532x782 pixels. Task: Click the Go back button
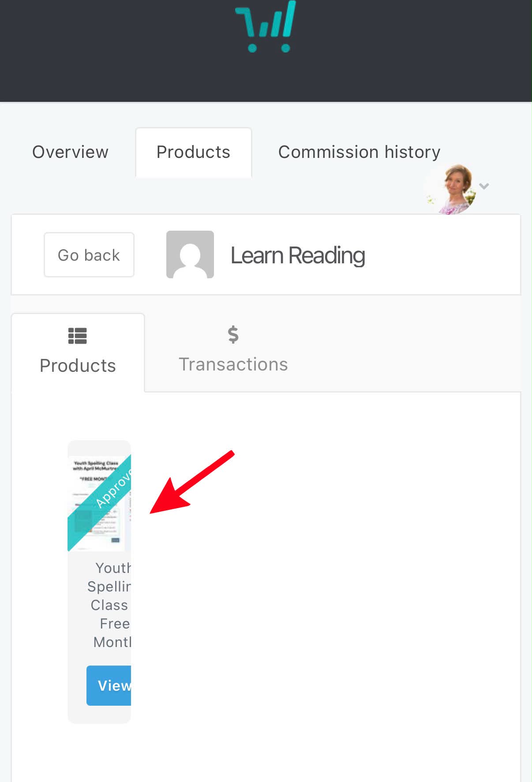point(89,255)
